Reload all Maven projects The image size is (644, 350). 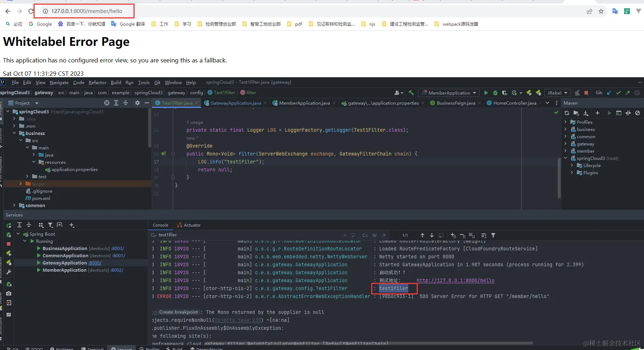coord(567,113)
